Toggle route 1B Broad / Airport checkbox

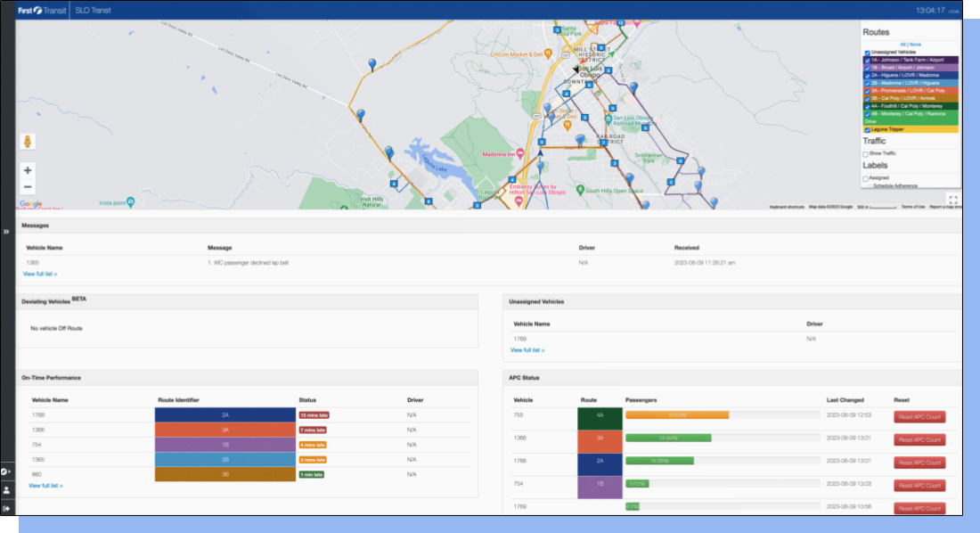coord(867,68)
